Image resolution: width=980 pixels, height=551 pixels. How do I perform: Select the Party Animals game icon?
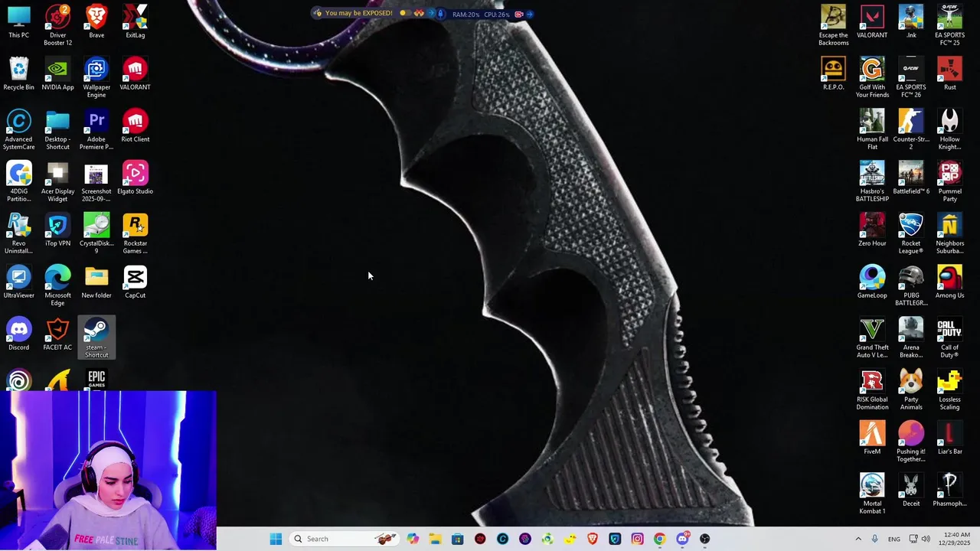[x=910, y=390]
